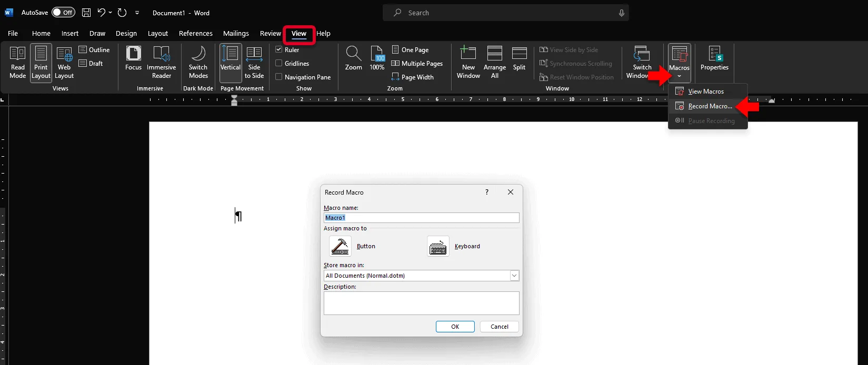
Task: Click the left indent marker on ruler
Action: pos(234,103)
